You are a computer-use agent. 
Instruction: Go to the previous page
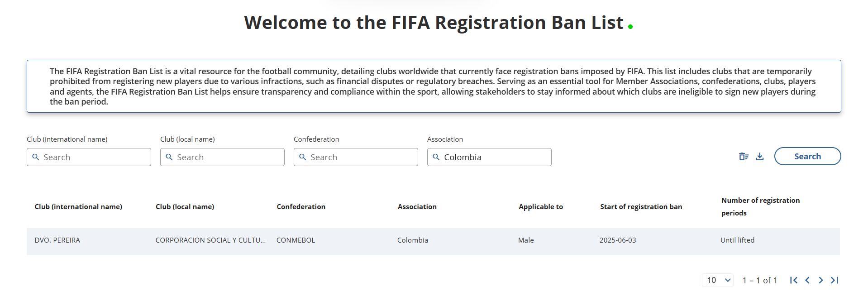(x=807, y=281)
